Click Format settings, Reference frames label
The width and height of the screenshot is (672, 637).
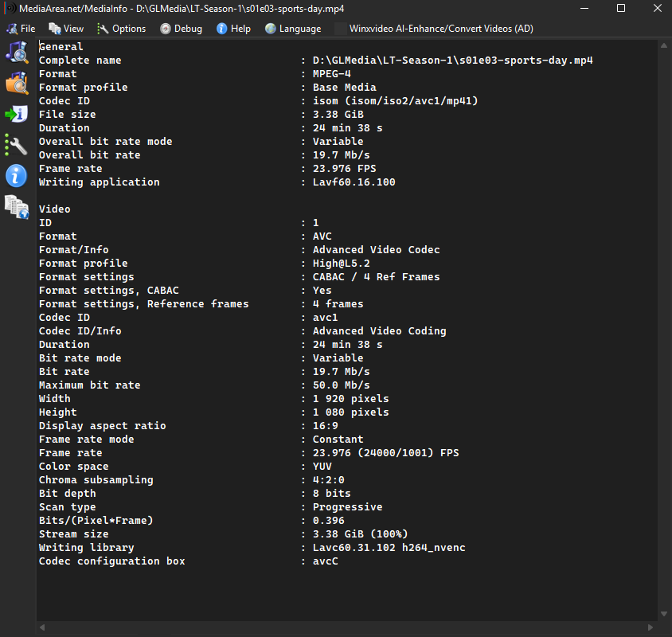tap(143, 304)
